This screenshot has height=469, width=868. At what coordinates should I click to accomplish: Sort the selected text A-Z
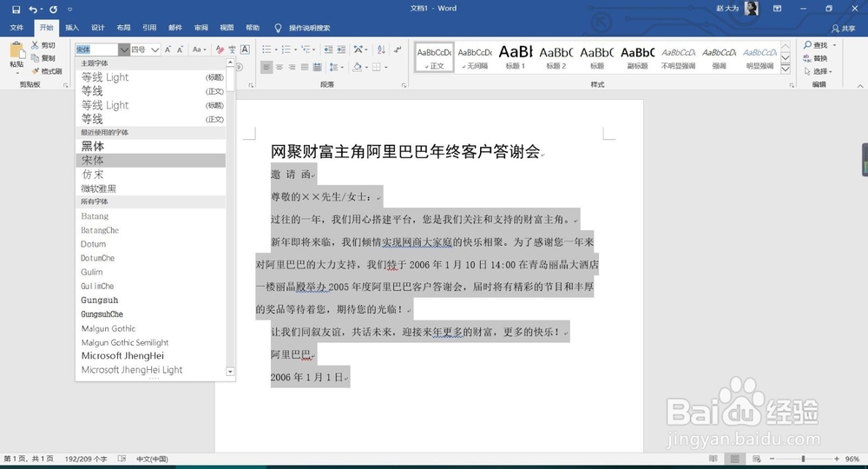click(x=381, y=50)
